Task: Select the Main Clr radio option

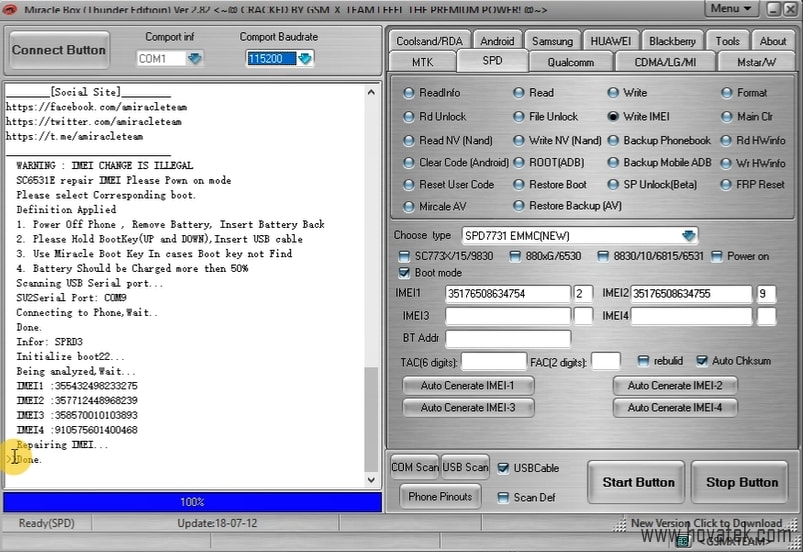Action: [727, 117]
